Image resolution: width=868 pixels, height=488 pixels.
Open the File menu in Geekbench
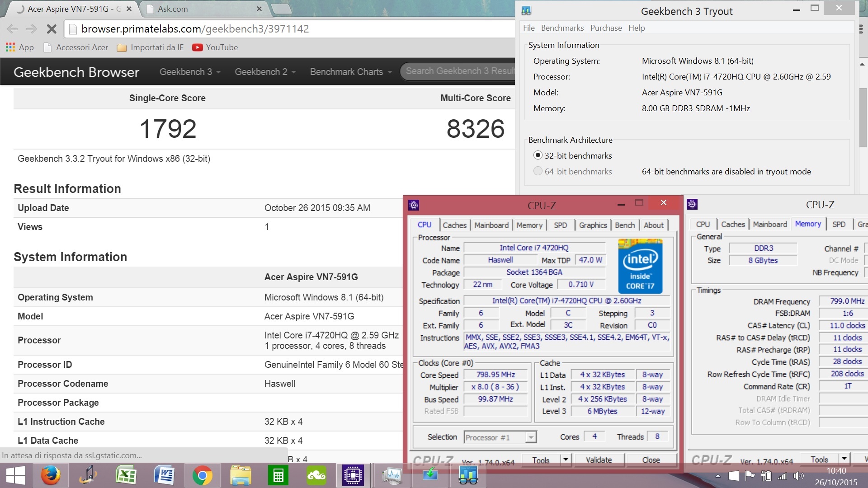pos(529,28)
